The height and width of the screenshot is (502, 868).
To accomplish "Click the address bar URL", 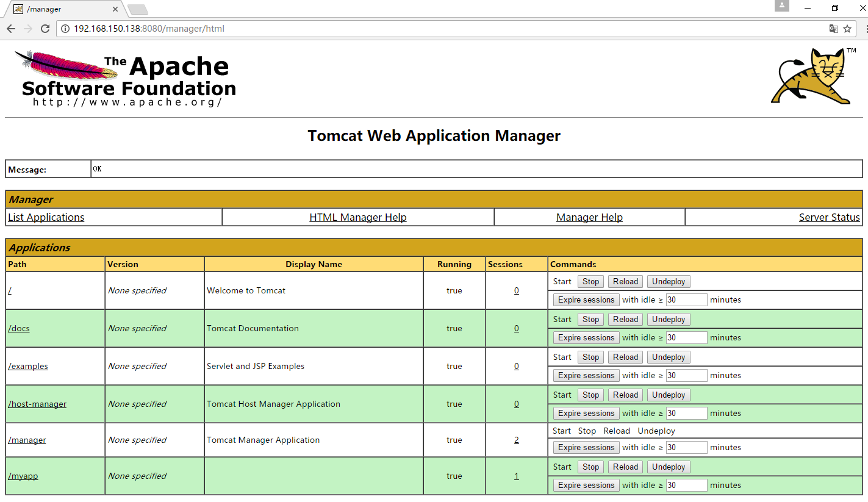I will click(x=149, y=29).
